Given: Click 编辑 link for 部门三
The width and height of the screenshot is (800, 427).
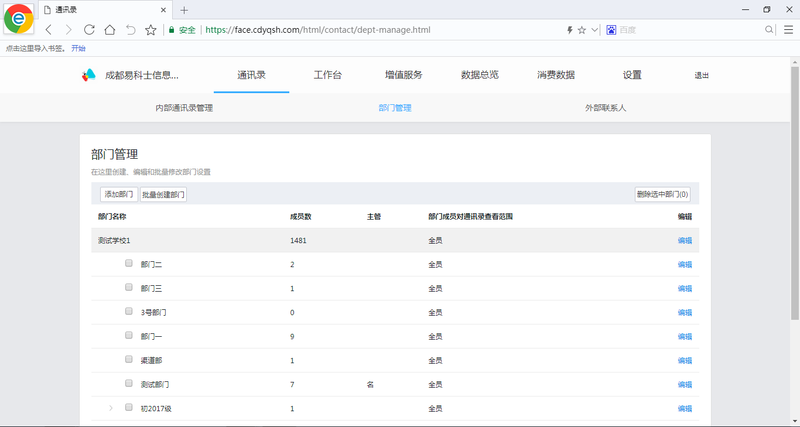Looking at the screenshot, I should 684,289.
